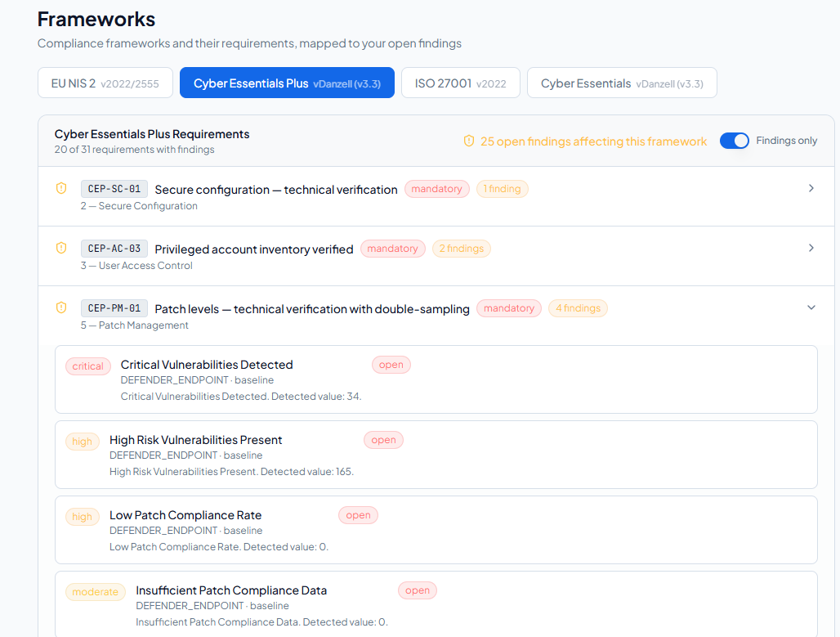Click mandatory badge on Privileged account row
The height and width of the screenshot is (637, 840).
pyautogui.click(x=393, y=249)
